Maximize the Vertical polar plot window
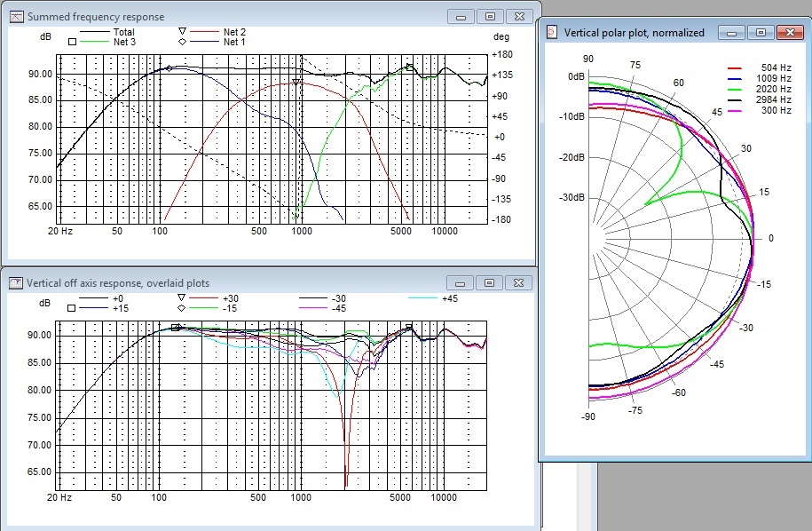Image resolution: width=812 pixels, height=531 pixels. 760,33
